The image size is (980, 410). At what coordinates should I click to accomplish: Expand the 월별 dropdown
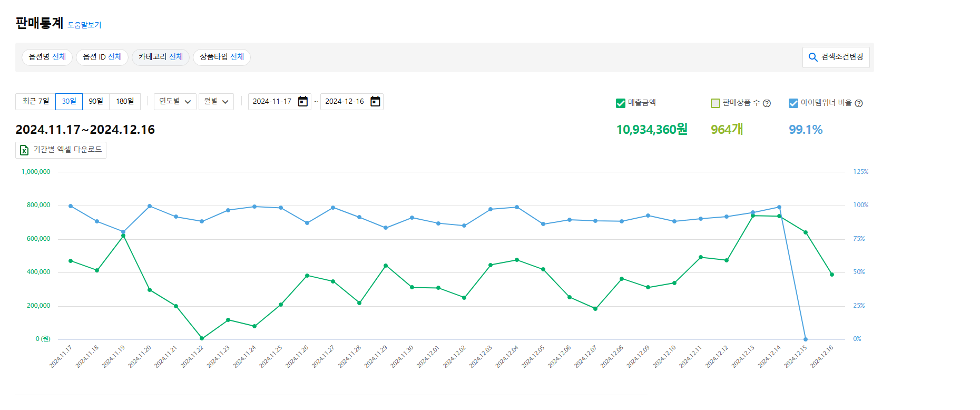[216, 102]
